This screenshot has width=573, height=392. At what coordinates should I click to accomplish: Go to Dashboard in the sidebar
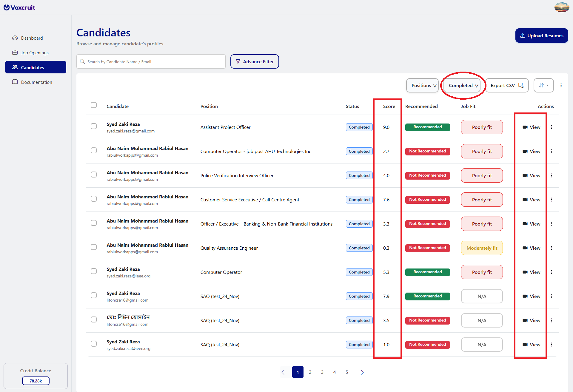click(x=32, y=38)
